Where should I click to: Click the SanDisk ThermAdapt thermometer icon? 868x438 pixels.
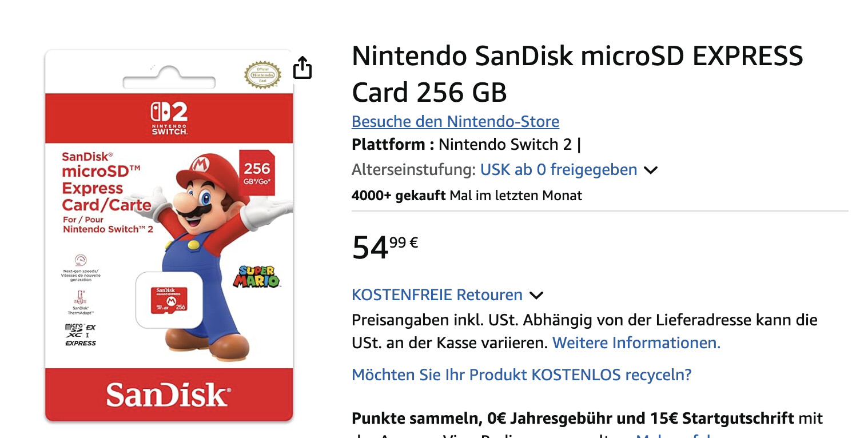click(80, 297)
